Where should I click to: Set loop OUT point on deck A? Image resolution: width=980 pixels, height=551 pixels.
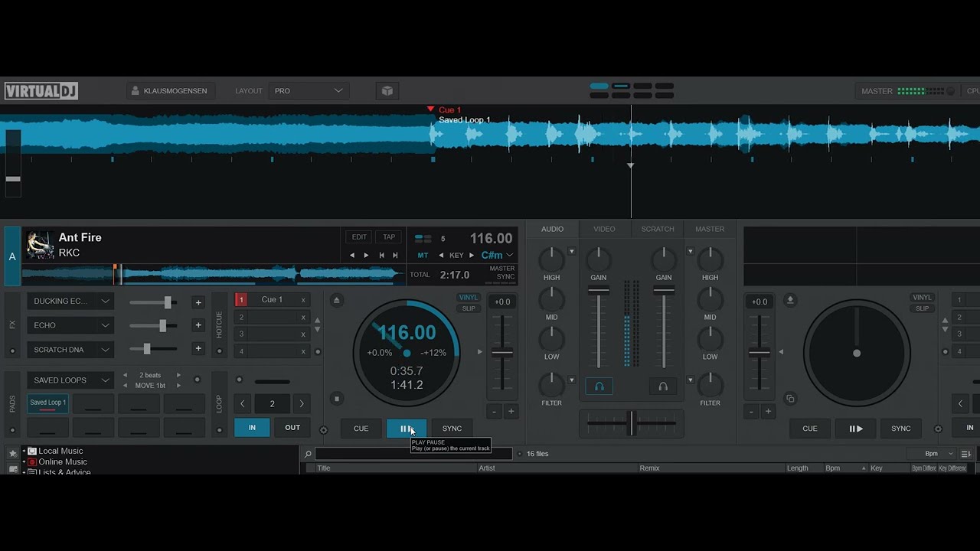click(x=292, y=428)
